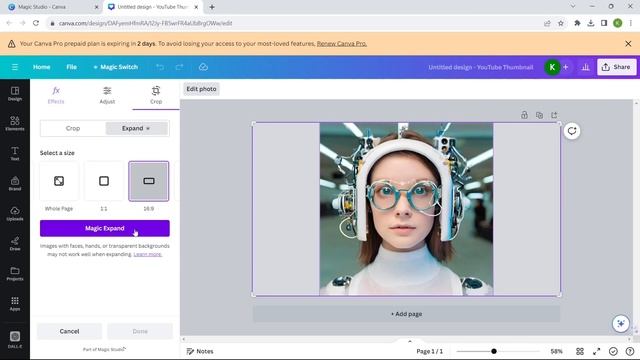Click the Cancel button

(69, 331)
